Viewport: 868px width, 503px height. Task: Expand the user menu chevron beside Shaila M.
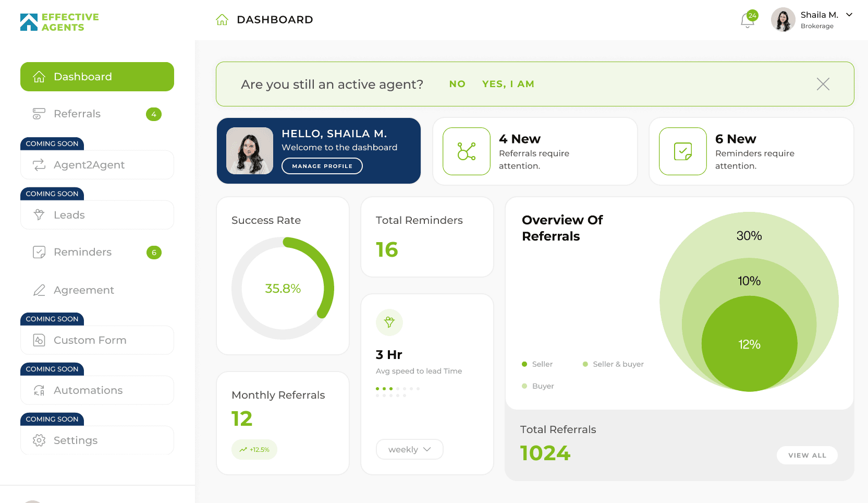pos(849,15)
